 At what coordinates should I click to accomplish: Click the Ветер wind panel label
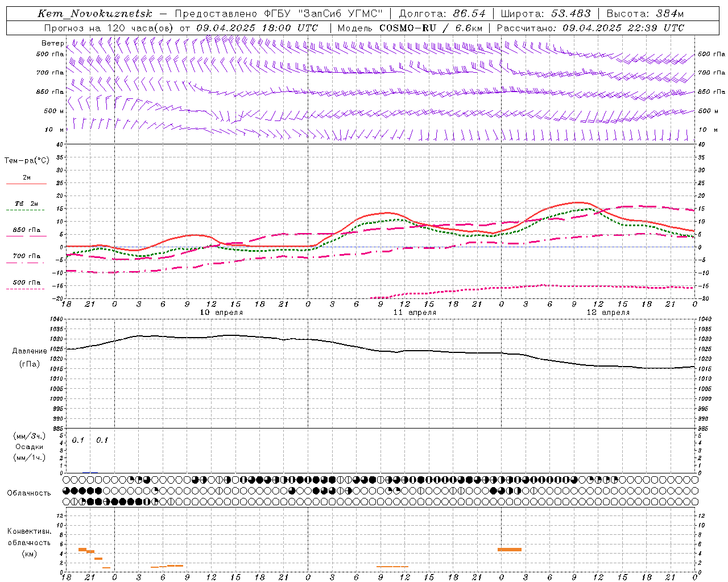[52, 43]
